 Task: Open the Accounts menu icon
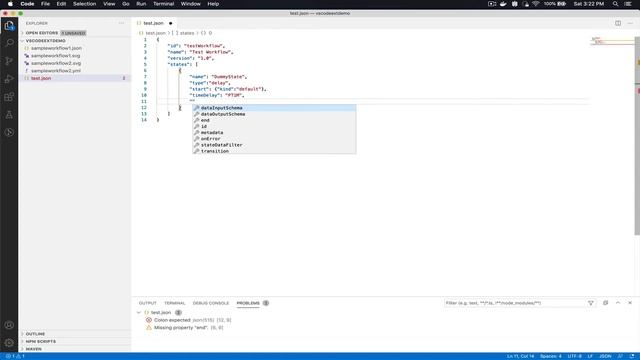point(9,325)
